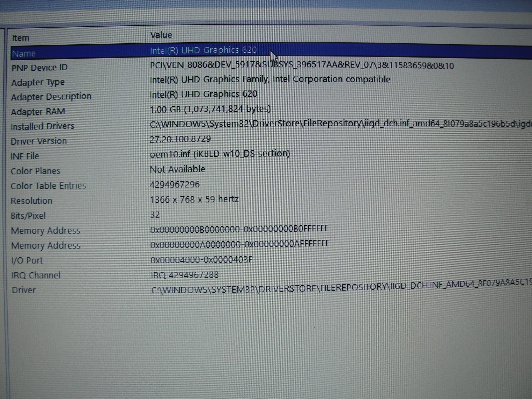Select the I/O Port row label
This screenshot has width=532, height=399.
(x=27, y=260)
